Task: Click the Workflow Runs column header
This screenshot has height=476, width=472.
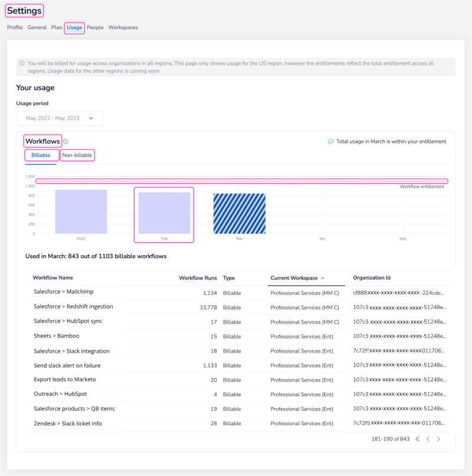Action: [198, 278]
